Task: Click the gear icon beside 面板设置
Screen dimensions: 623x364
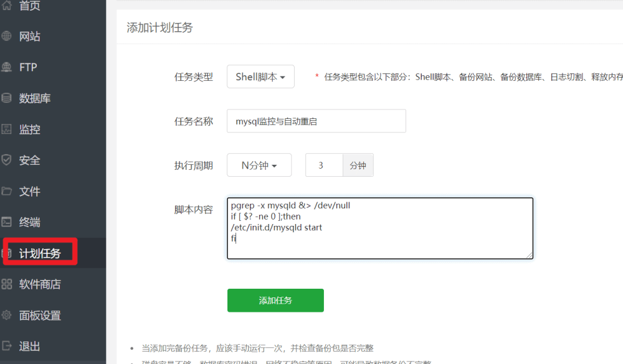Action: point(7,315)
